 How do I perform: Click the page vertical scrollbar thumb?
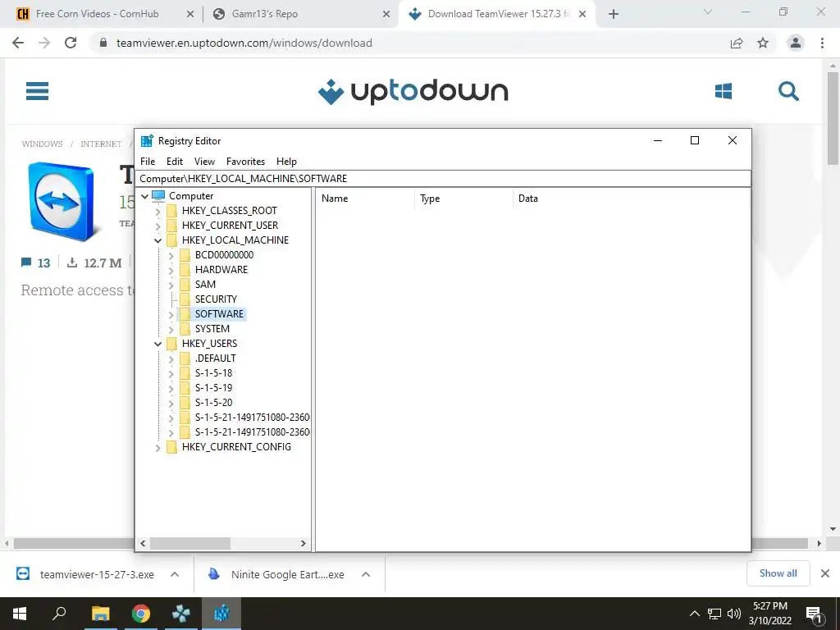[833, 118]
